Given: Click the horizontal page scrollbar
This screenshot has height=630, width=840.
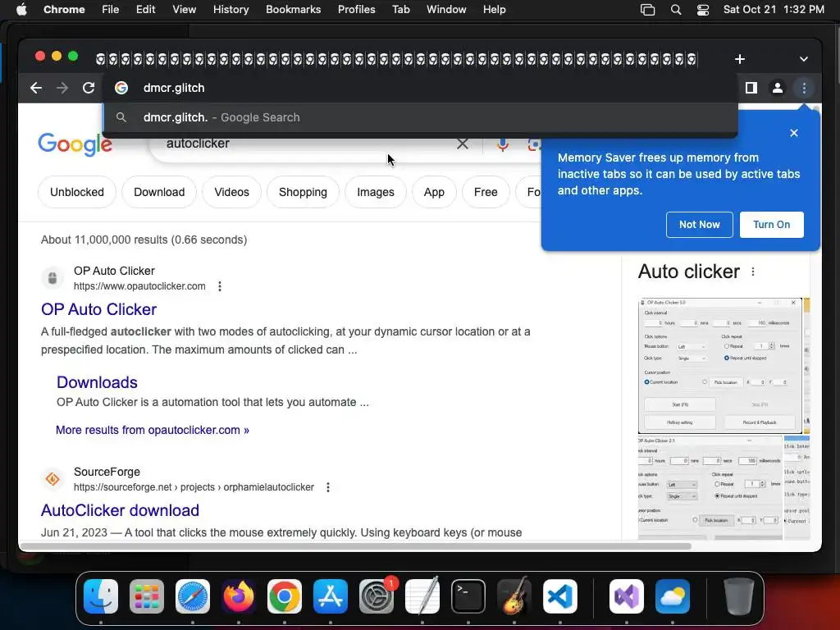Looking at the screenshot, I should coord(355,546).
